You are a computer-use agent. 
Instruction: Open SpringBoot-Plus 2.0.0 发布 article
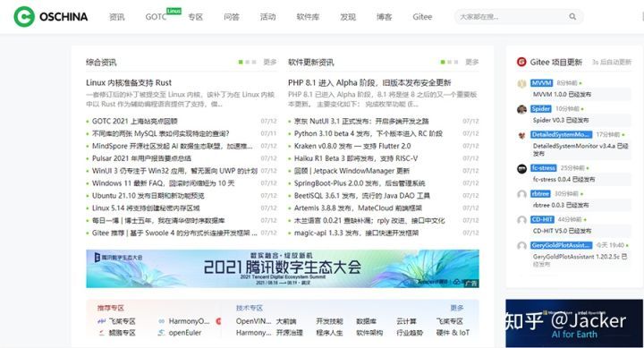(360, 183)
